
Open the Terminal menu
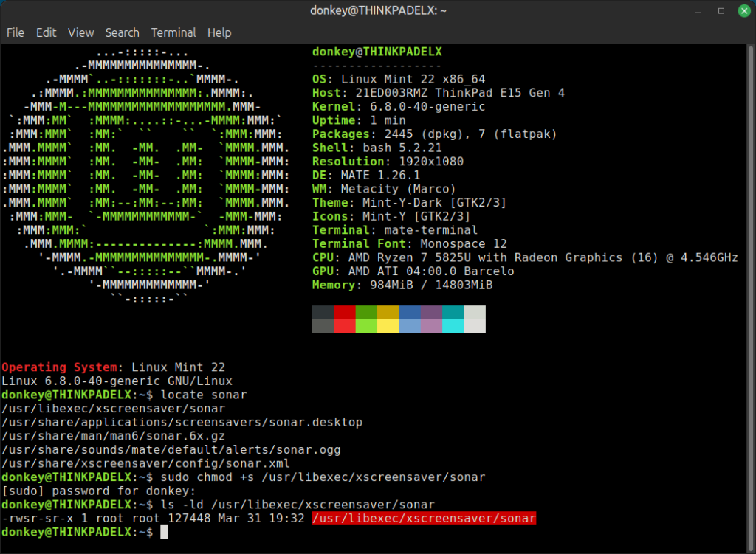coord(173,32)
